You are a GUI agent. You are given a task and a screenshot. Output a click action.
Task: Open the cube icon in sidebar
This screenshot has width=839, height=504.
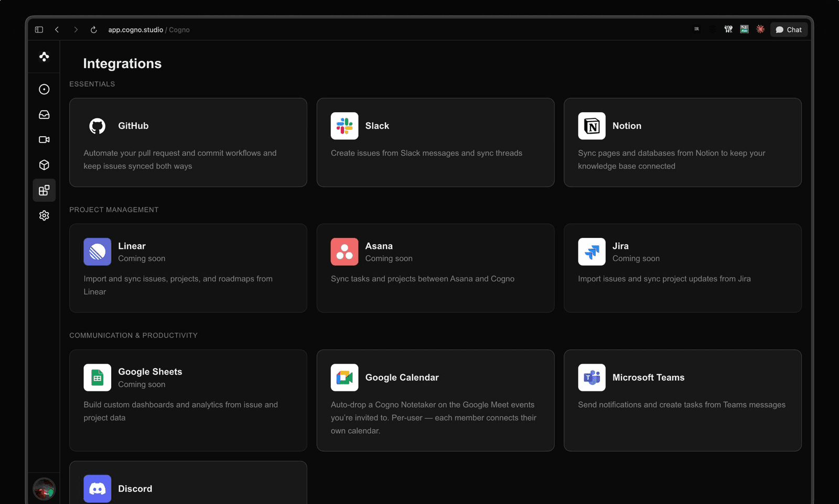pos(44,165)
